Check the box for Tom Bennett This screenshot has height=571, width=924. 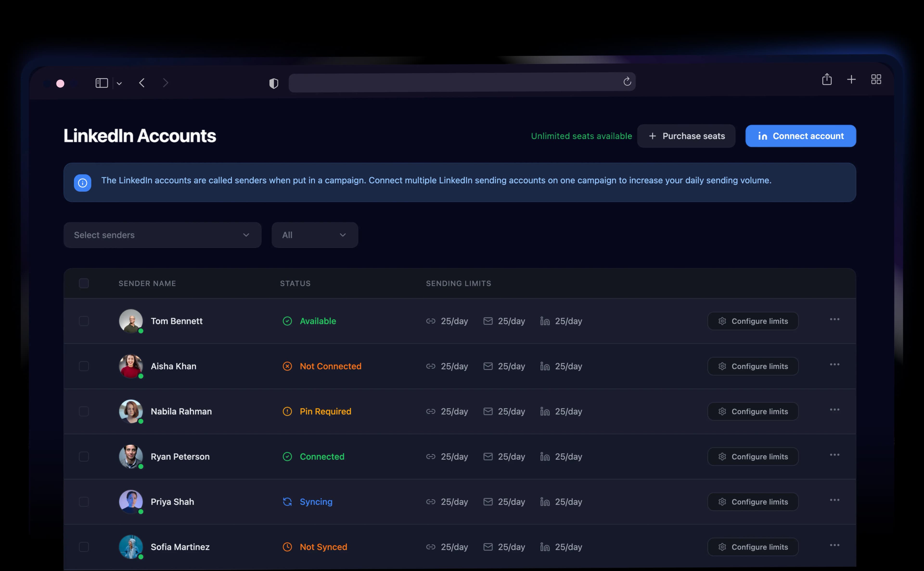coord(84,321)
